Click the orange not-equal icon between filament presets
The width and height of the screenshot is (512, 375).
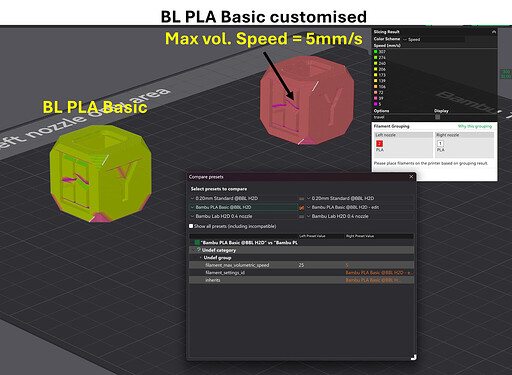click(x=302, y=208)
